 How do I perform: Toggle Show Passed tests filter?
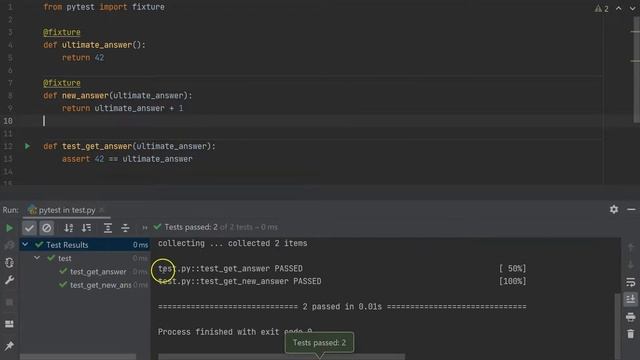pos(29,228)
